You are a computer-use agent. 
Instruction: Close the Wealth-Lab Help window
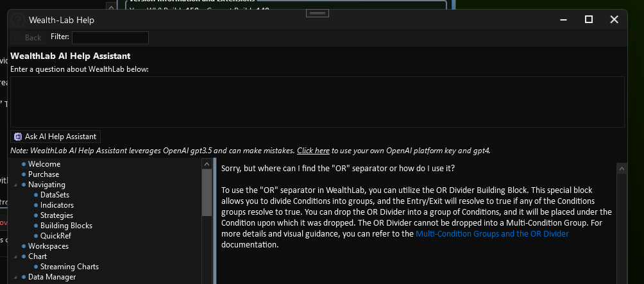pos(614,19)
